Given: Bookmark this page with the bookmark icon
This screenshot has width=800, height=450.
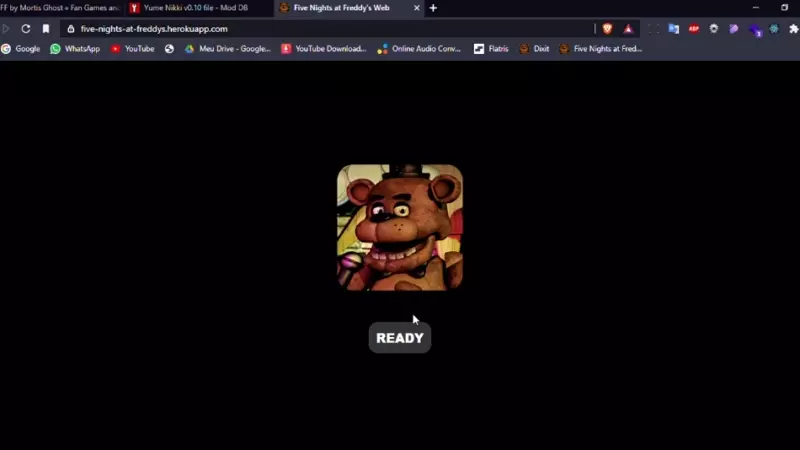Looking at the screenshot, I should 46,29.
